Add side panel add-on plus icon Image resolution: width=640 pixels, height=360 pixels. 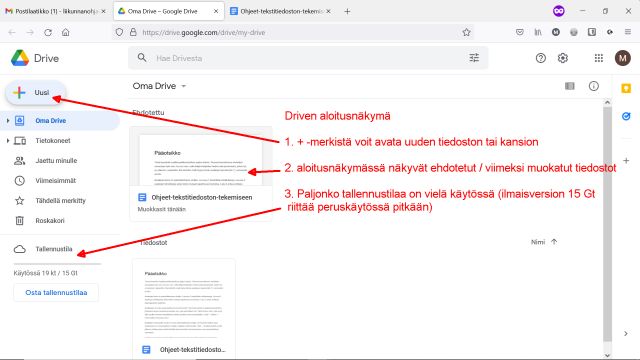(626, 160)
